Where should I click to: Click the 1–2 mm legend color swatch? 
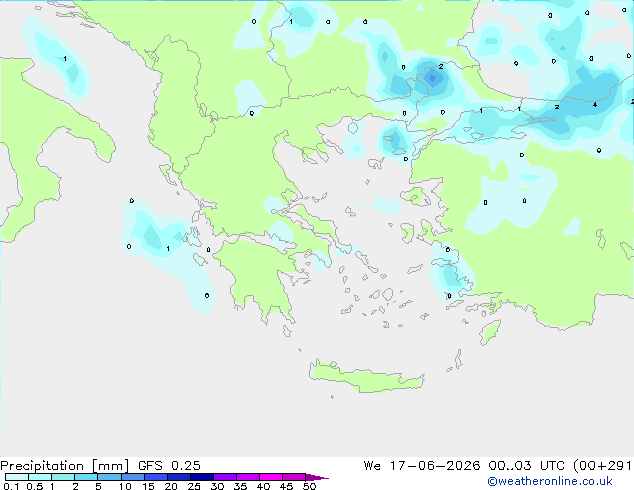pyautogui.click(x=63, y=477)
